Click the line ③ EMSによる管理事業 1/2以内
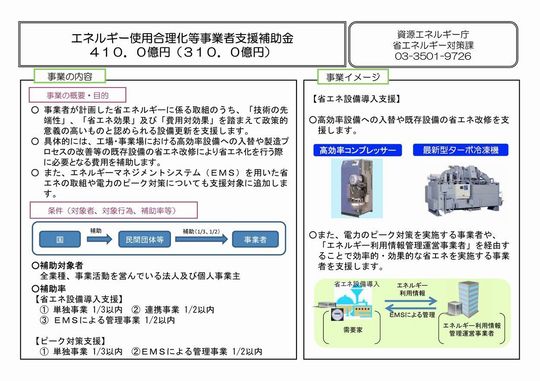Image resolution: width=540 pixels, height=381 pixels. pos(107,320)
